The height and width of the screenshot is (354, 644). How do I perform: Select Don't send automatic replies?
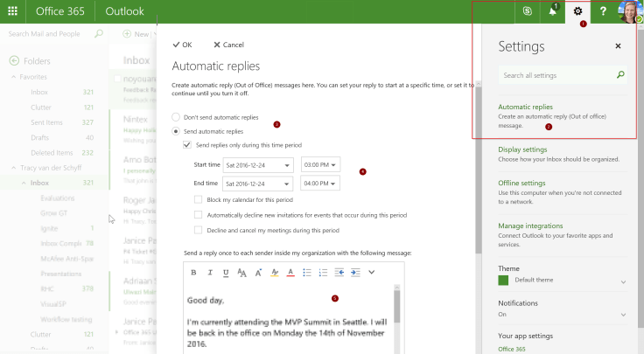177,116
